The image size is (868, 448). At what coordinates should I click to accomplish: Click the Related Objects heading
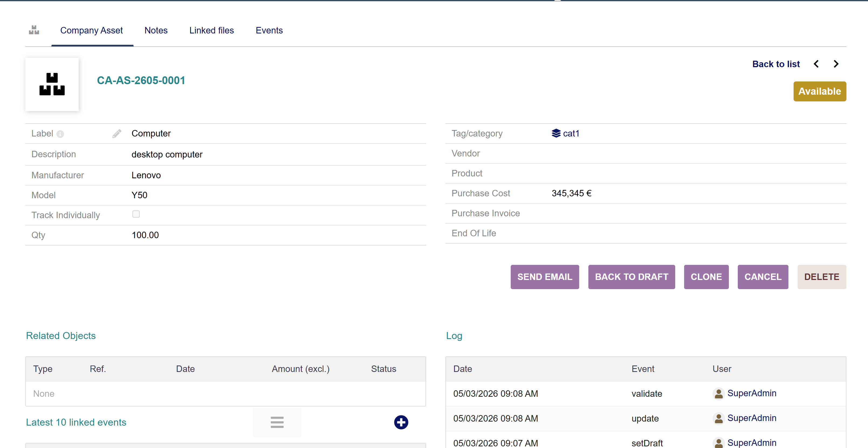point(61,336)
